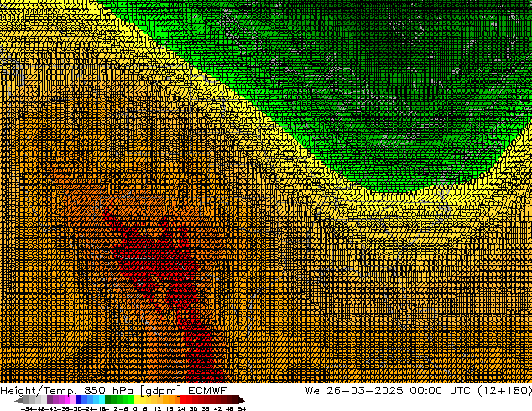The width and height of the screenshot is (532, 411).
Task: Click the '(12+180)' forecast hour text
Action: pos(505,391)
